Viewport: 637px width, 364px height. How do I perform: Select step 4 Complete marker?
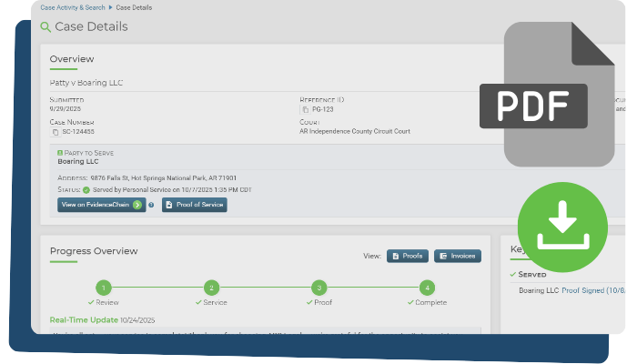pos(427,288)
